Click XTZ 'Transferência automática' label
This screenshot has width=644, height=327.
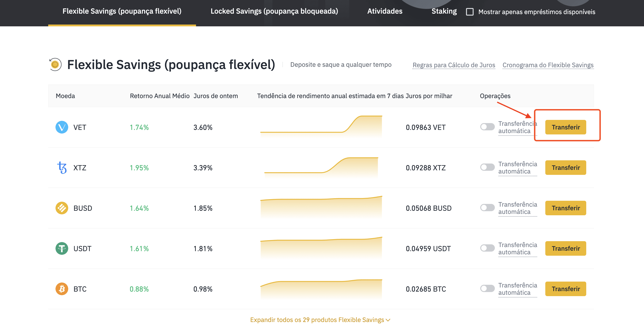click(x=518, y=168)
